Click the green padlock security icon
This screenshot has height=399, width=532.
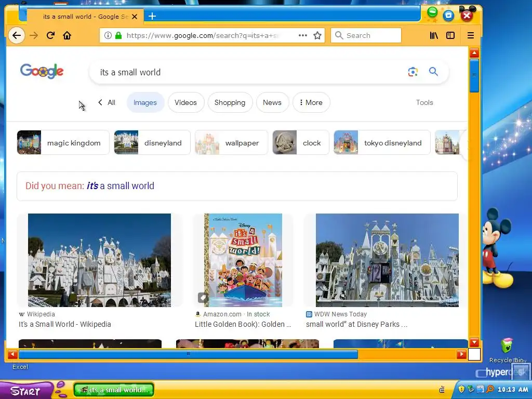[x=118, y=35]
